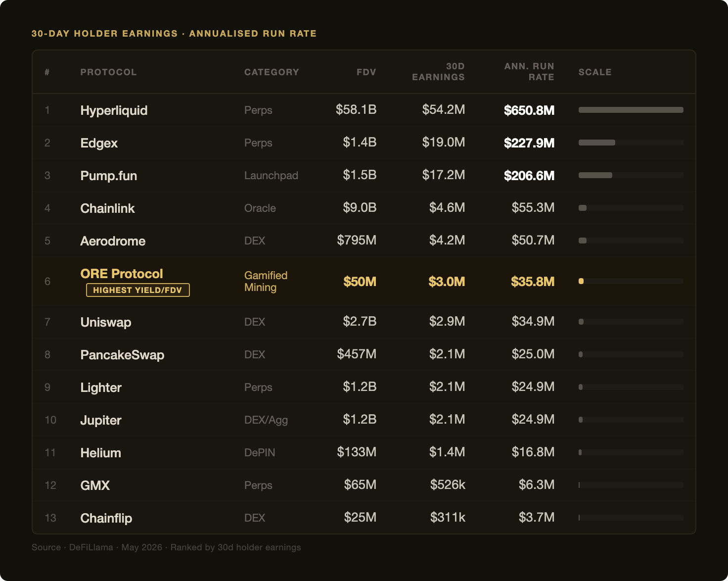
Task: Click the DEX/Agg category label
Action: [266, 420]
